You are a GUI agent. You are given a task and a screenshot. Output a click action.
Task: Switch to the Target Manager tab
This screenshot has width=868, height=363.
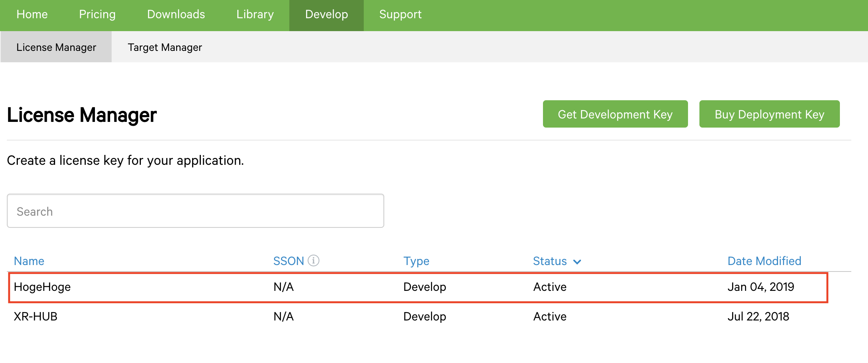coord(165,47)
